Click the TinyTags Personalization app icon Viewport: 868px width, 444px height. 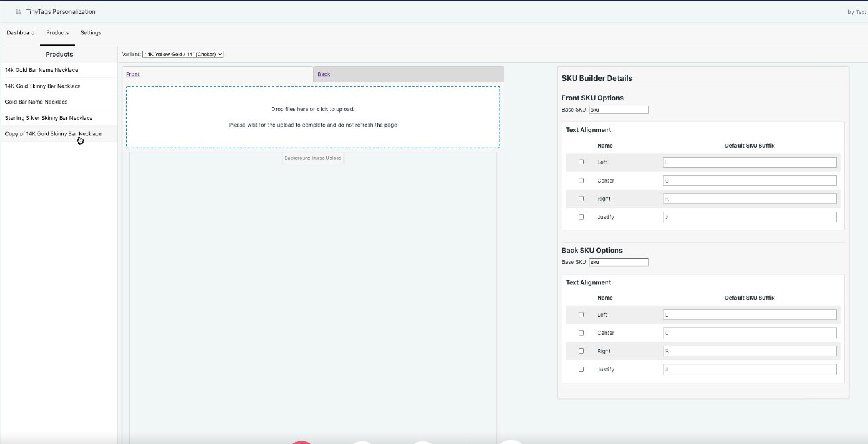18,12
